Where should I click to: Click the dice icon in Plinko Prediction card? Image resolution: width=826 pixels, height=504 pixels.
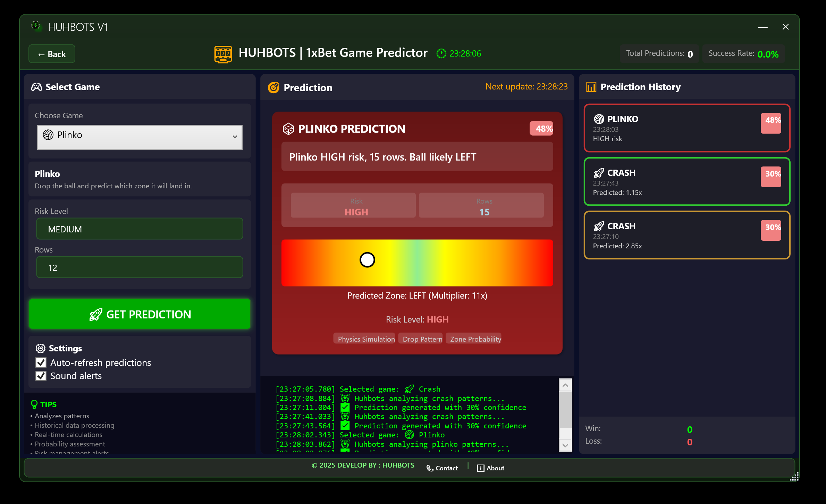point(288,129)
